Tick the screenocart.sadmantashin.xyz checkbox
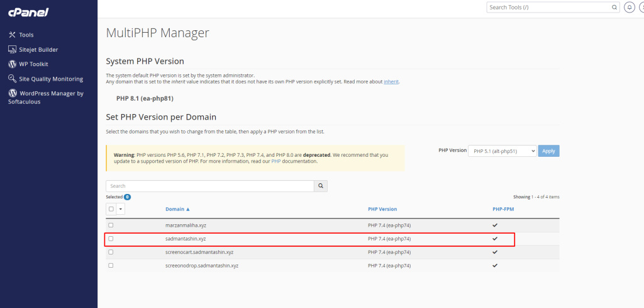Screen dimensions: 644x308 [x=111, y=252]
